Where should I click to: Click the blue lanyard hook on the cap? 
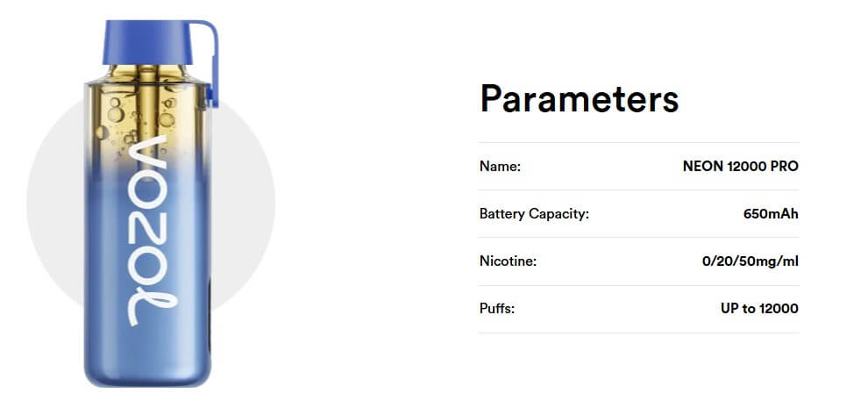tap(207, 62)
